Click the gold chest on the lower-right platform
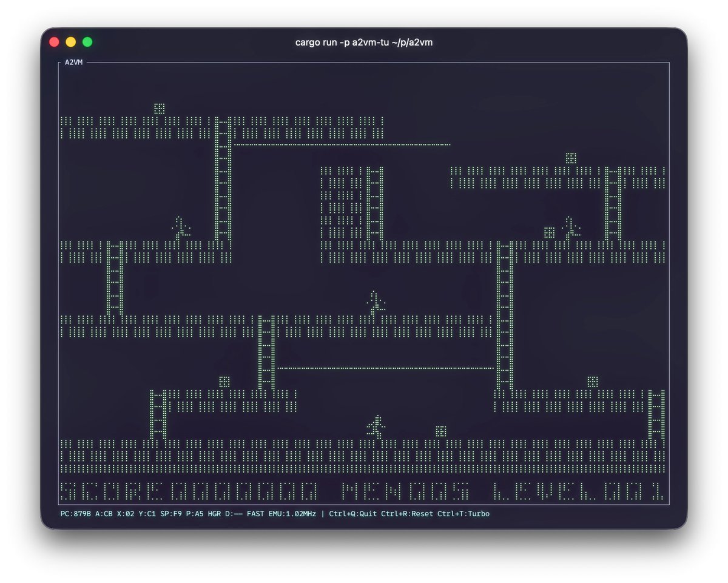The width and height of the screenshot is (728, 583). [x=593, y=382]
